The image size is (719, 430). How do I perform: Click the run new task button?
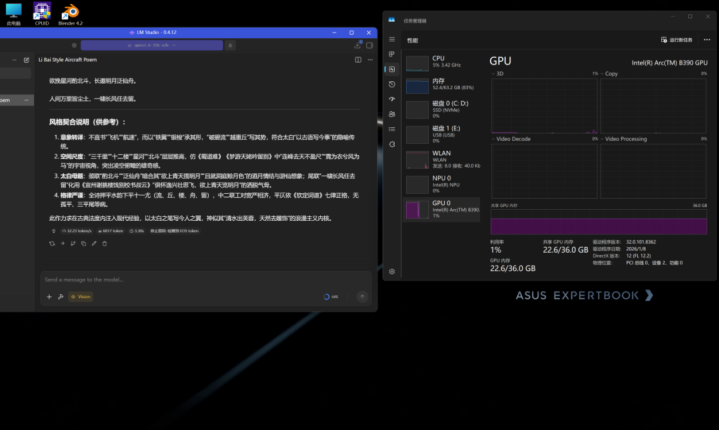pos(676,40)
